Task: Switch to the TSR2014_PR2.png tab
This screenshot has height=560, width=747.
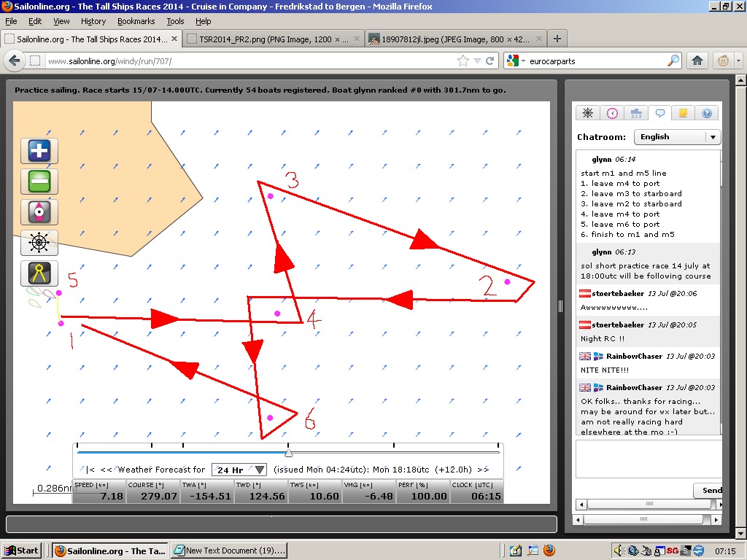Action: coord(274,39)
